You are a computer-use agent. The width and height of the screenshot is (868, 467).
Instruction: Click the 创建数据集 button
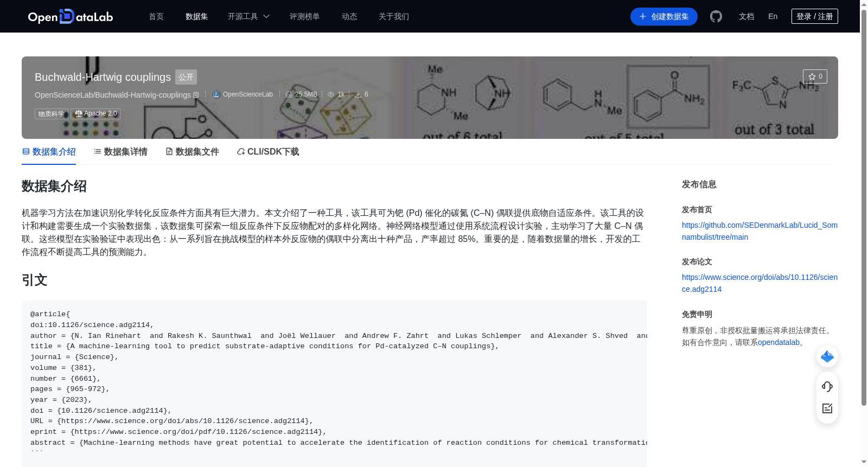(664, 17)
